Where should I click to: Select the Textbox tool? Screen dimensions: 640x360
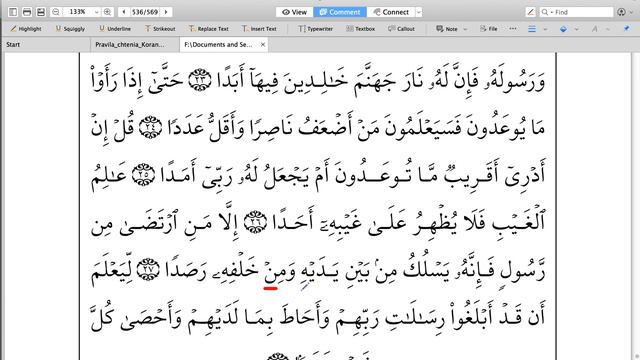point(360,29)
